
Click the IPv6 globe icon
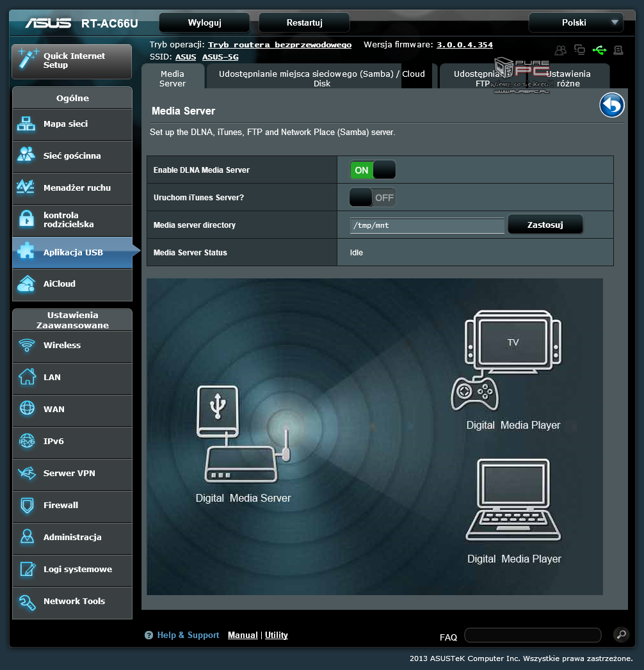(x=28, y=440)
